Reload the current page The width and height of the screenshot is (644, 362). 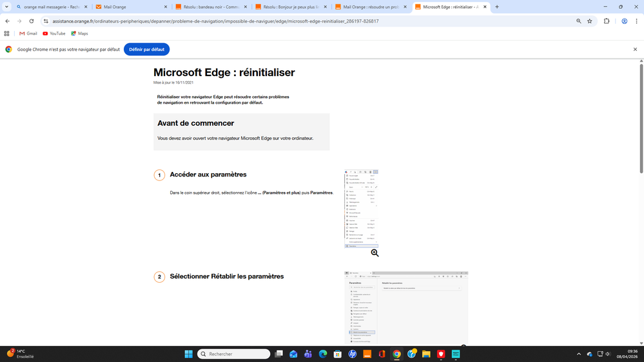[31, 21]
